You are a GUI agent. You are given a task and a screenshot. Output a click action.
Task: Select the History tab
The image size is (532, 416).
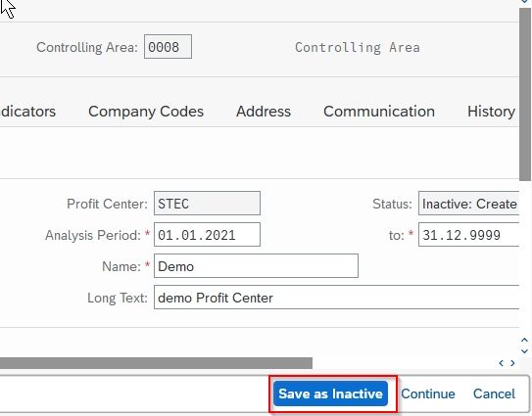491,112
